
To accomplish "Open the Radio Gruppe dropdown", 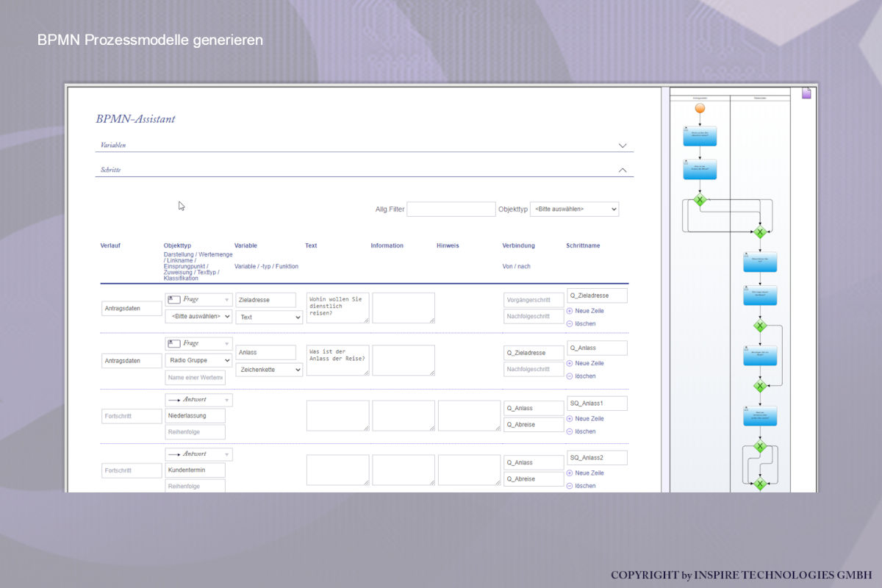I will (198, 360).
